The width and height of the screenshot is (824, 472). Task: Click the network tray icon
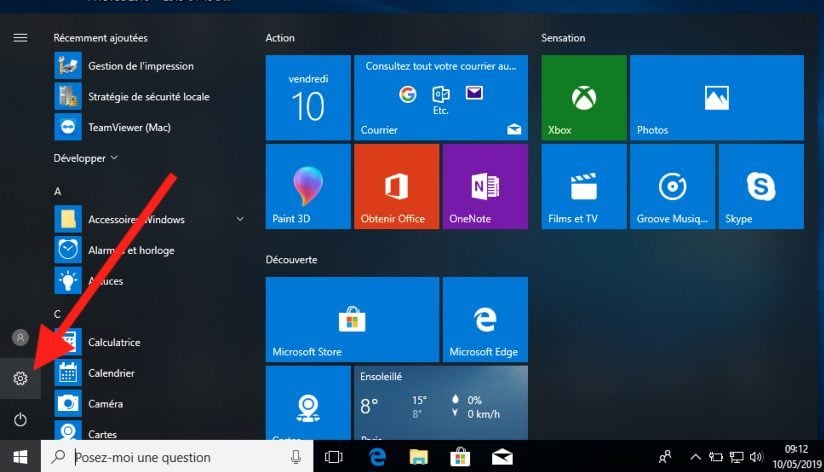click(x=736, y=457)
